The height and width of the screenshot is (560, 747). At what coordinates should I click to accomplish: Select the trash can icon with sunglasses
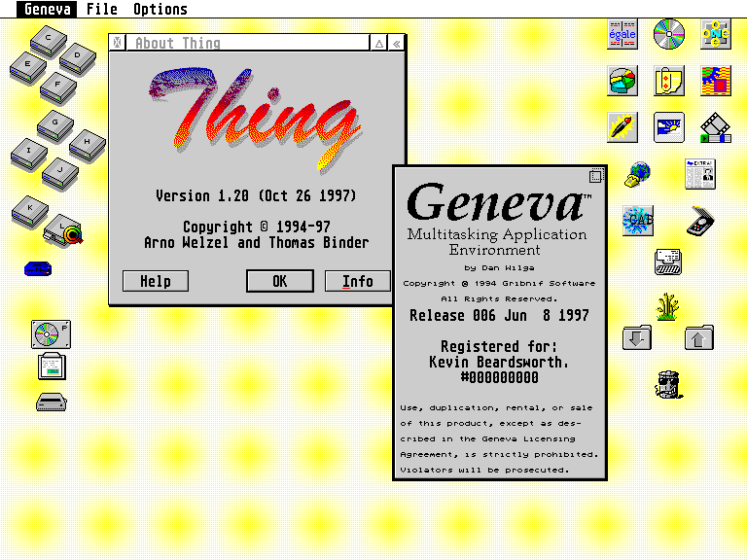pyautogui.click(x=668, y=384)
